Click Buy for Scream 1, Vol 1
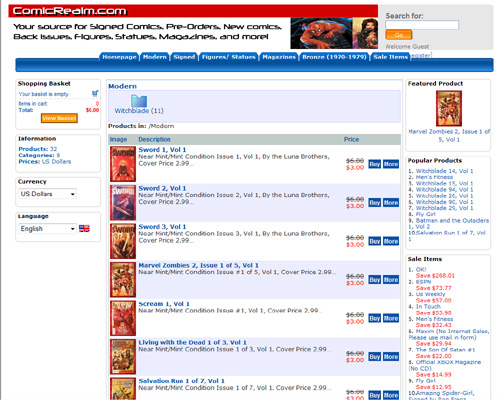 (374, 318)
